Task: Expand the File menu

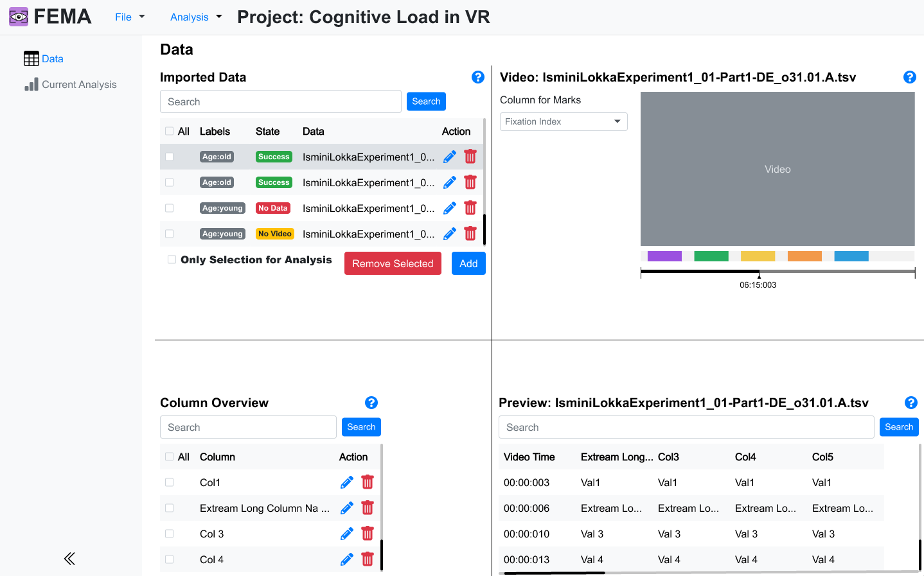Action: tap(130, 17)
